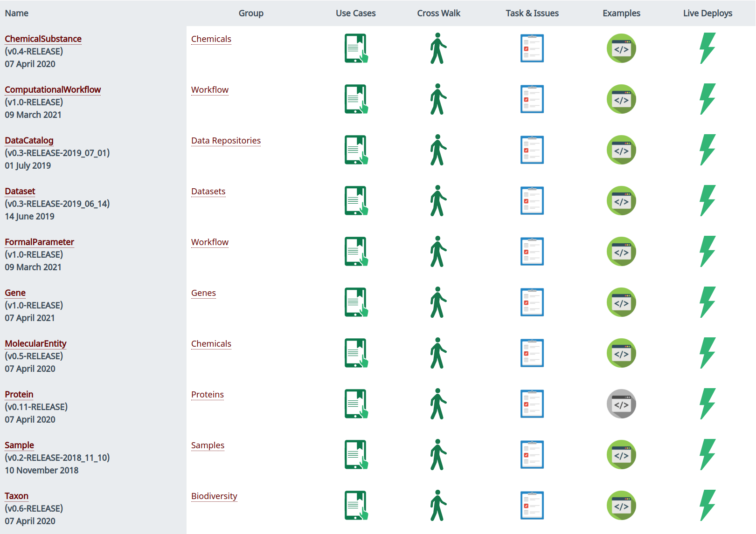View Examples icon for MolecularEntity
The image size is (756, 534).
[x=621, y=353]
